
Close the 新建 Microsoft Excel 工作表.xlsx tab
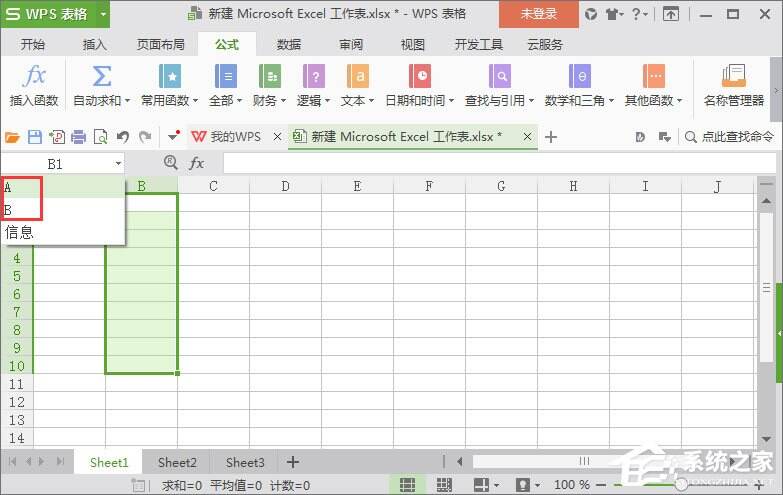tap(527, 136)
